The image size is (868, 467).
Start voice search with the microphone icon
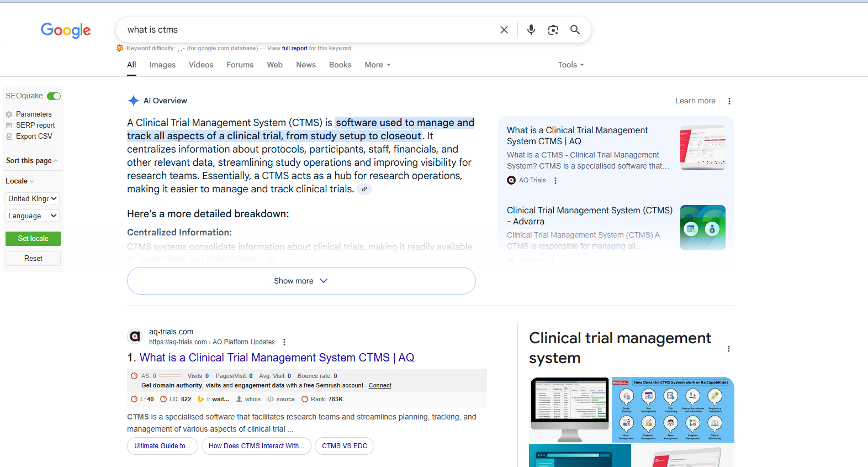click(531, 30)
